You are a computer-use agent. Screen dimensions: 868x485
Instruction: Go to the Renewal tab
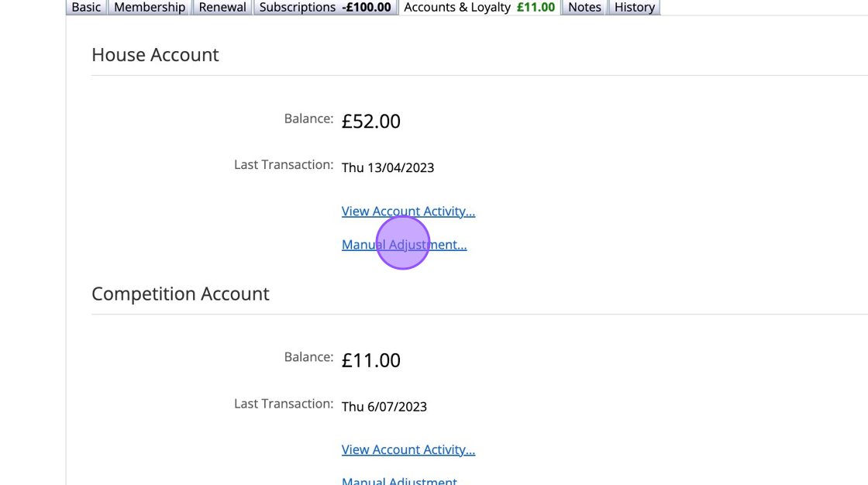tap(222, 7)
